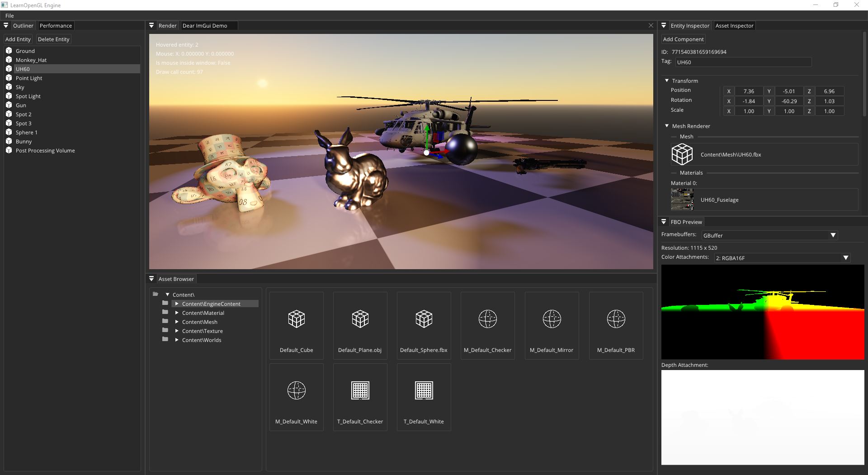868x475 pixels.
Task: Expand the Content\Worlds tree node
Action: (177, 340)
